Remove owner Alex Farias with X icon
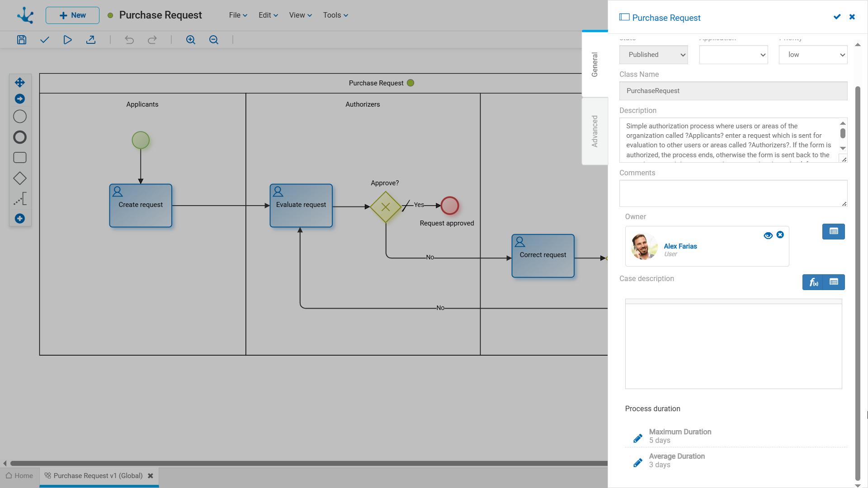 [x=780, y=235]
